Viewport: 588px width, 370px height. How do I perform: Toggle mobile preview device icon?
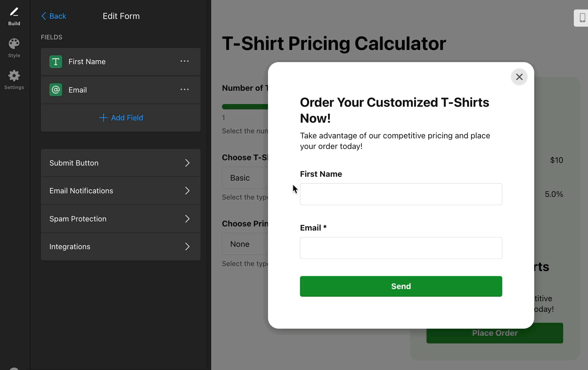[x=582, y=18]
